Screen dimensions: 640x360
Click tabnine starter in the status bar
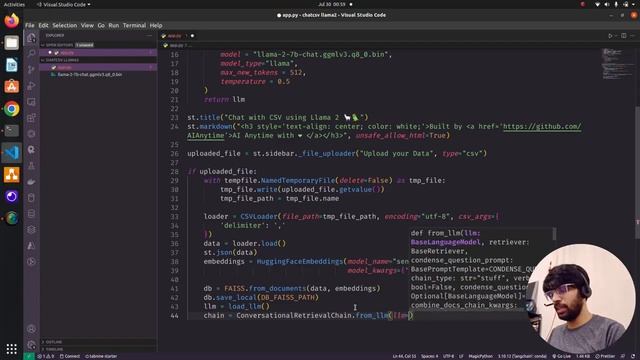pos(101,356)
